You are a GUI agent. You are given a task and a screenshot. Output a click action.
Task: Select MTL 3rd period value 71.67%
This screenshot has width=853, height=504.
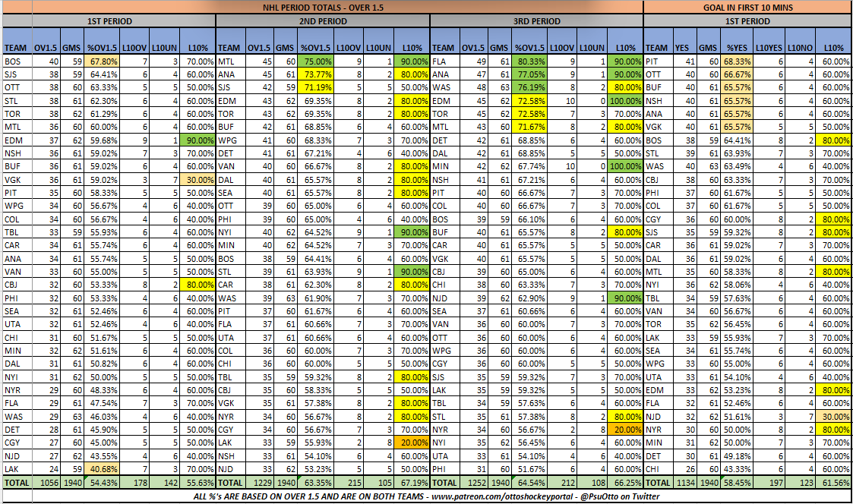(x=530, y=127)
